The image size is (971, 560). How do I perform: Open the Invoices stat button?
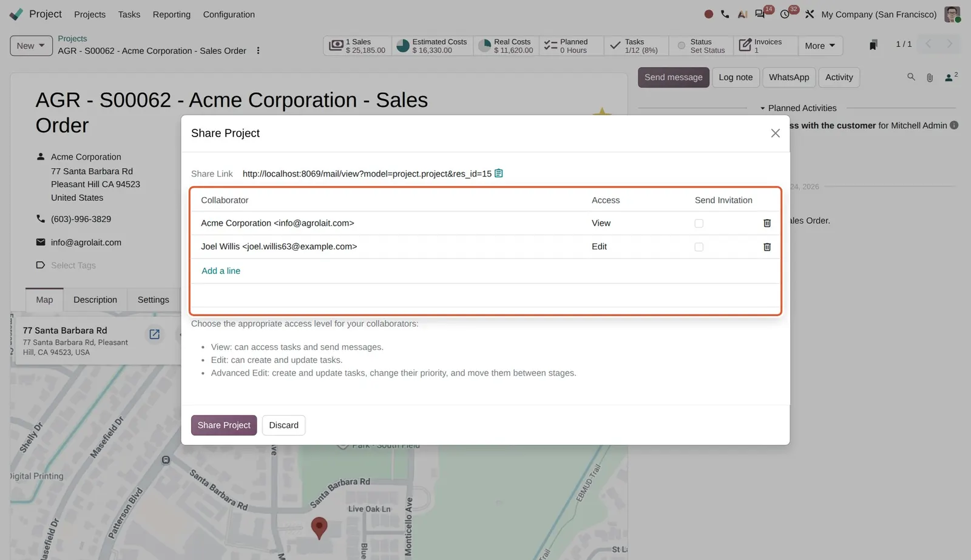766,46
